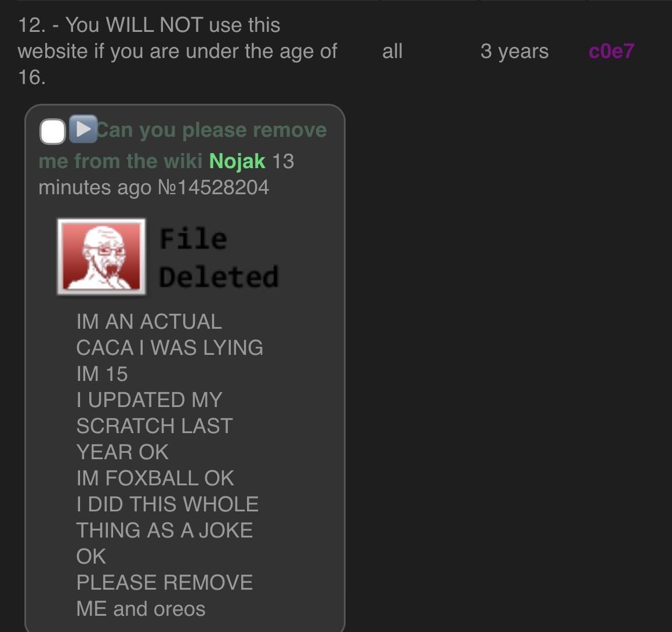Click the 'IM FOXBALL OK' line
This screenshot has width=672, height=632.
tap(155, 478)
